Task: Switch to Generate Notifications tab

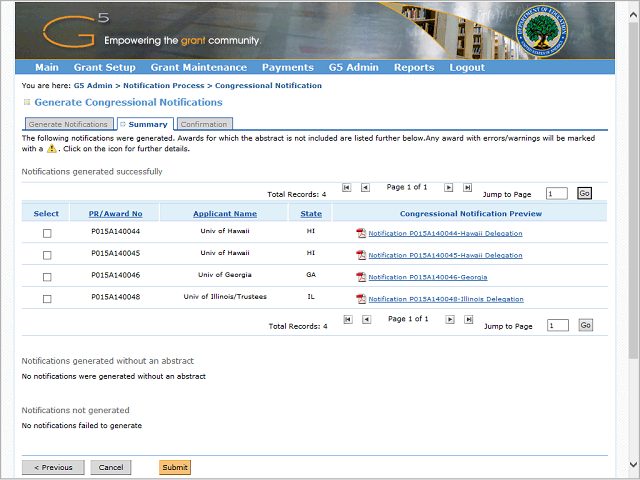Action: pos(69,124)
